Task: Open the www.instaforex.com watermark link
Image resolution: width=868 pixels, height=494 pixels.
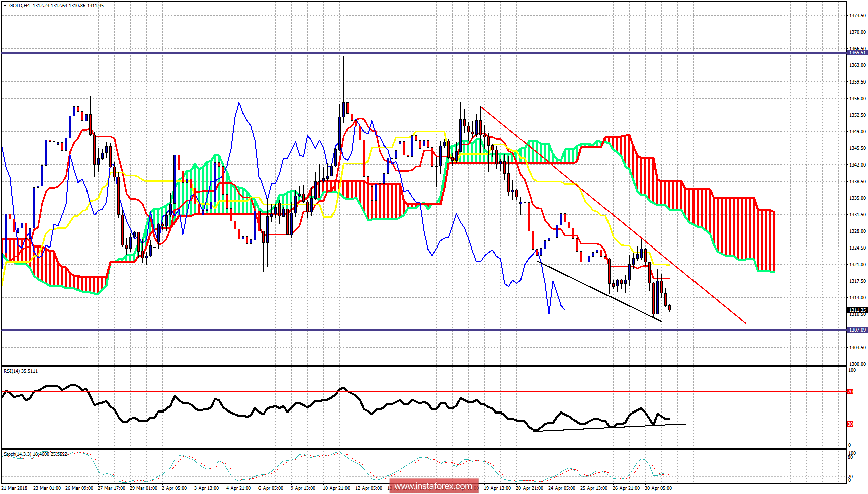Action: pyautogui.click(x=433, y=486)
